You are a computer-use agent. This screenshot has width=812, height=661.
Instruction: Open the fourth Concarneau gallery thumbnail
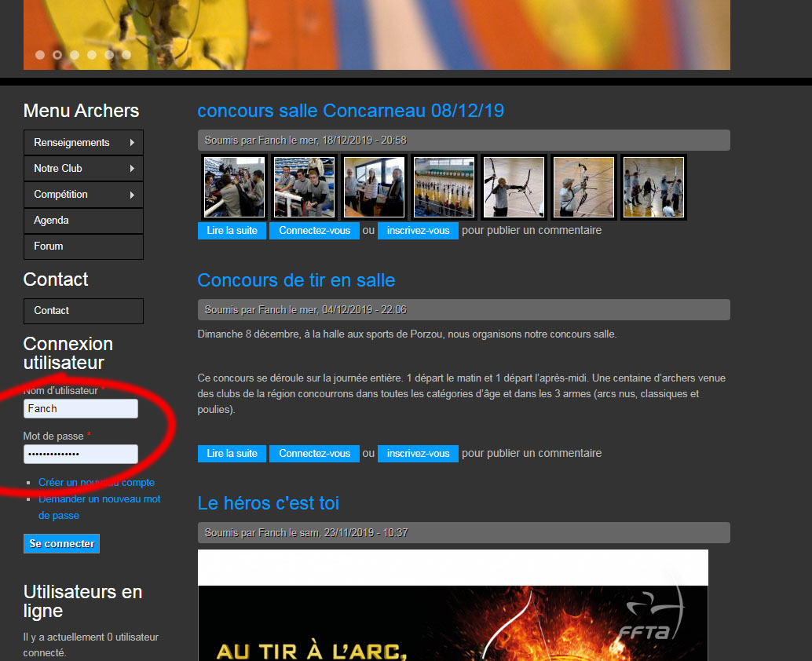coord(444,187)
